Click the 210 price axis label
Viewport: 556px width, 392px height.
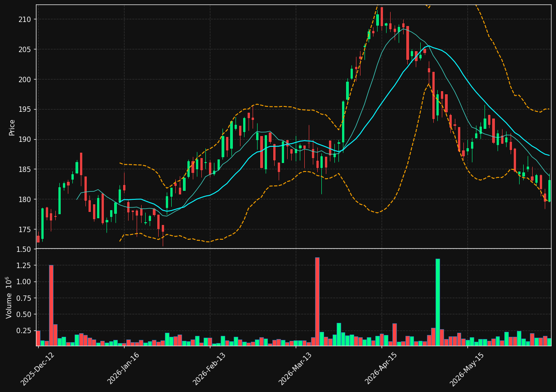pos(25,19)
